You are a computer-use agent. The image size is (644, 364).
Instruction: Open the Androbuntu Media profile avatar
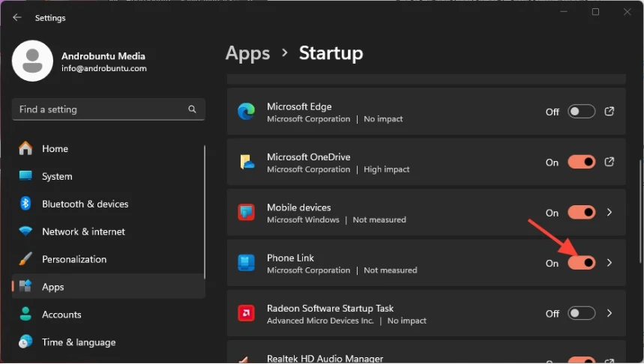[32, 61]
